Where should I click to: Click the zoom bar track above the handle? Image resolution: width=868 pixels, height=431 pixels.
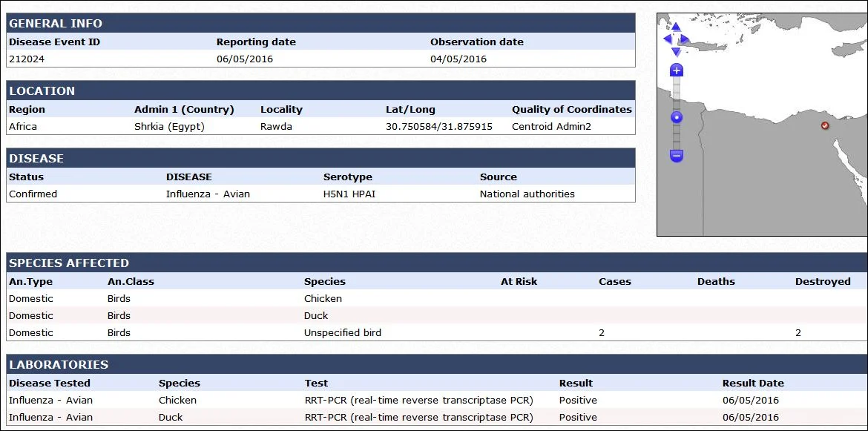coord(677,94)
